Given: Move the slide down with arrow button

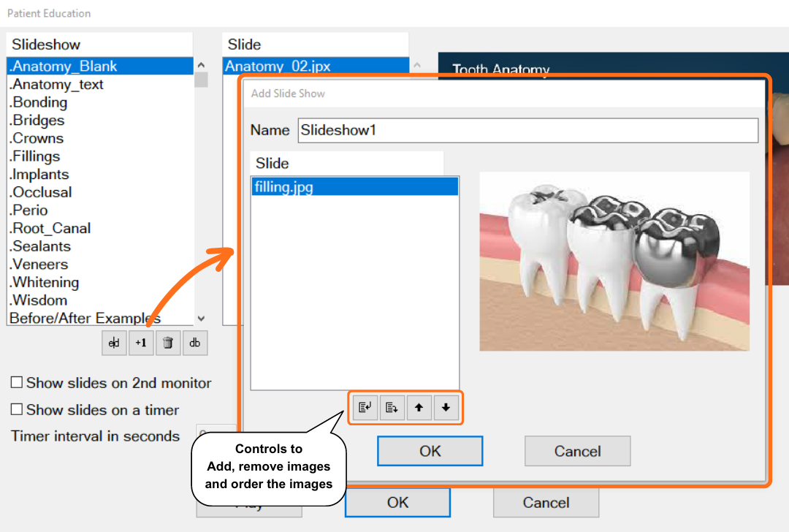Looking at the screenshot, I should 446,408.
